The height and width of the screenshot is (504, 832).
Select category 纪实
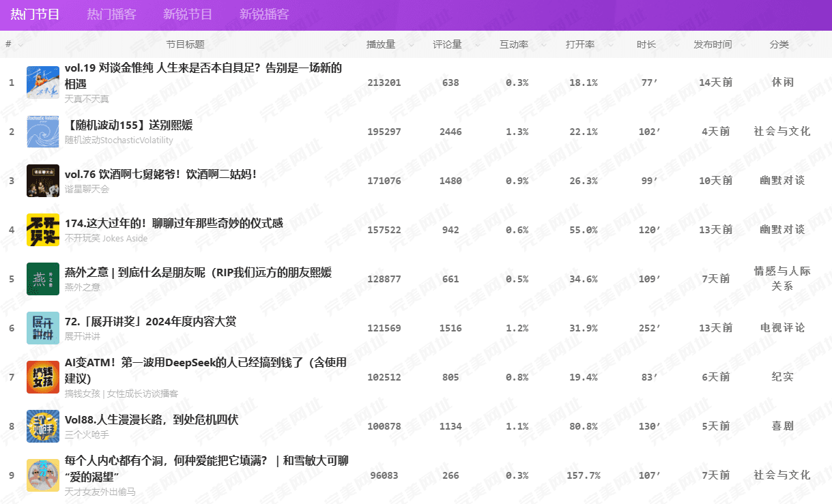pyautogui.click(x=783, y=377)
